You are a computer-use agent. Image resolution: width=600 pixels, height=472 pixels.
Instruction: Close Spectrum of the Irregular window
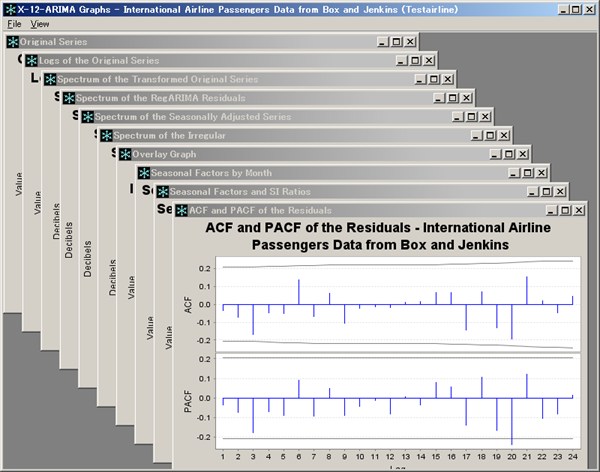504,136
